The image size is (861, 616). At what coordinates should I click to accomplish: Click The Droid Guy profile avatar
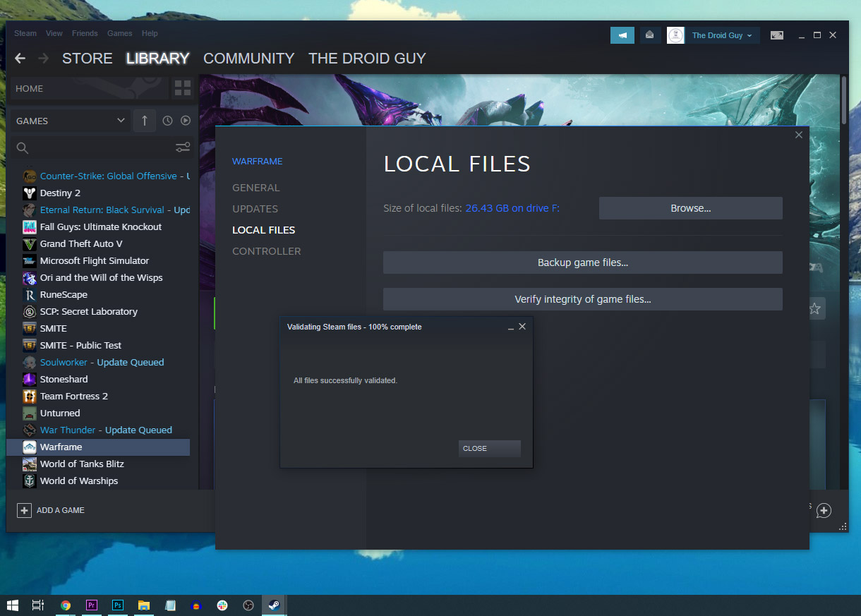click(675, 35)
